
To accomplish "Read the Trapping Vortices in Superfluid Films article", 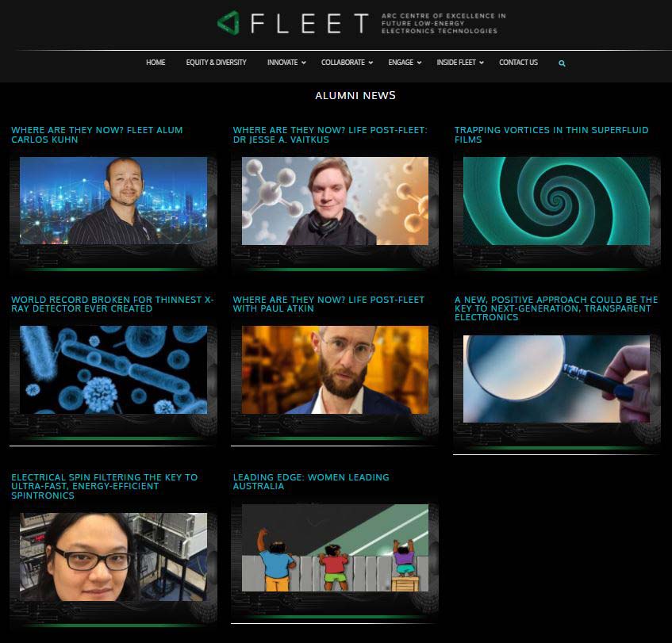I will [x=551, y=135].
